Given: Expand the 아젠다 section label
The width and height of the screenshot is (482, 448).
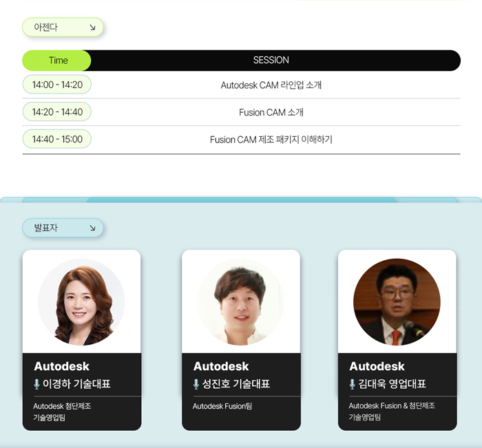Looking at the screenshot, I should [63, 28].
